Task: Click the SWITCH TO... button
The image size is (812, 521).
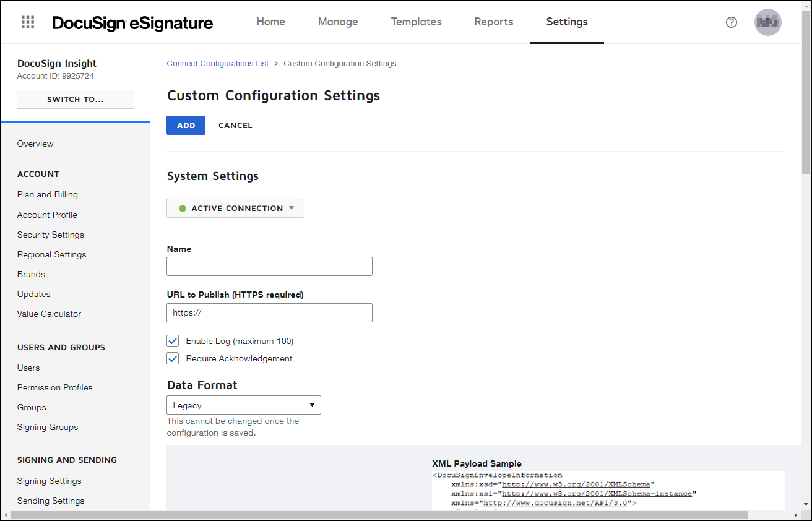Action: pyautogui.click(x=76, y=100)
